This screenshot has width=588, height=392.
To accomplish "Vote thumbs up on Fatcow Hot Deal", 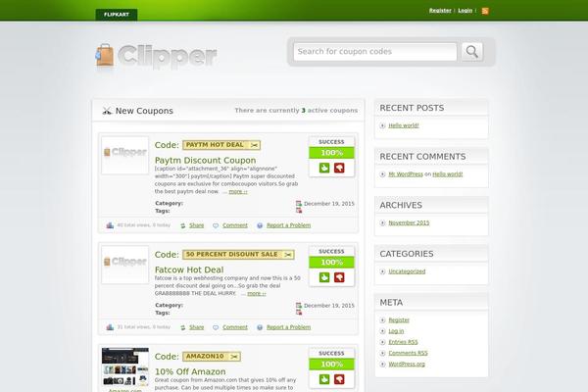I will coord(324,277).
